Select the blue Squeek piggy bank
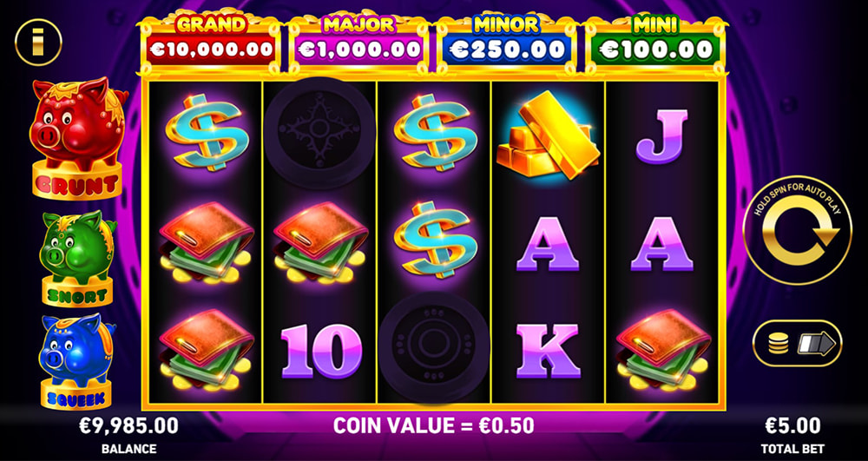The width and height of the screenshot is (868, 461). point(76,361)
